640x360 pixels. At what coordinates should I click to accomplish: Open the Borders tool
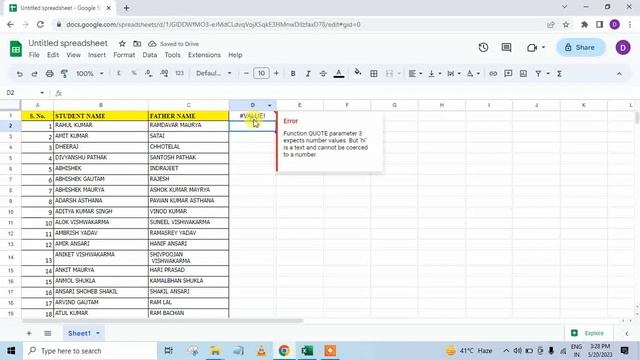pos(373,73)
